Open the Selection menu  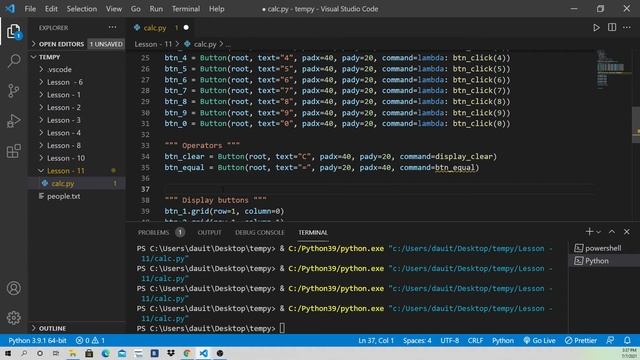coord(82,9)
